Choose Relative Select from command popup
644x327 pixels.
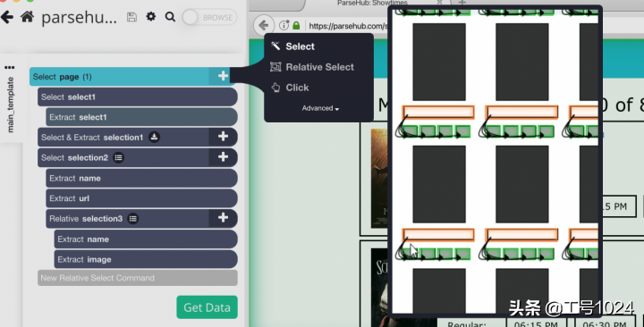tap(312, 67)
